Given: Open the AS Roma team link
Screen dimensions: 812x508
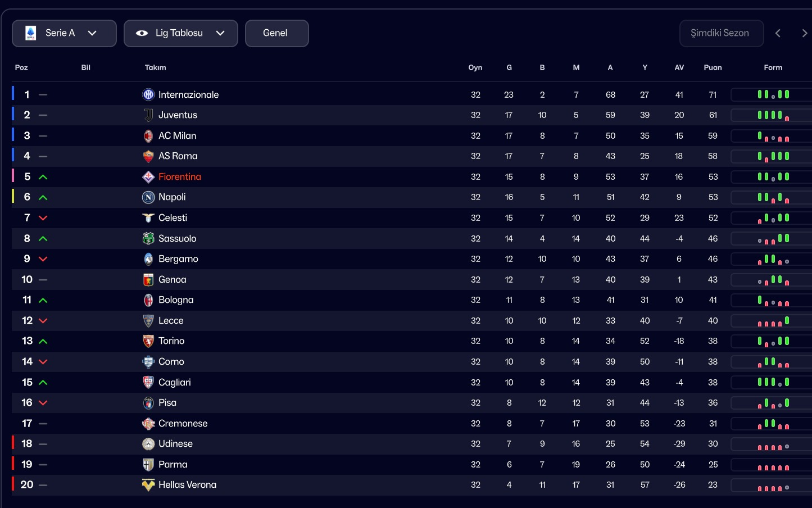Looking at the screenshot, I should pos(178,156).
